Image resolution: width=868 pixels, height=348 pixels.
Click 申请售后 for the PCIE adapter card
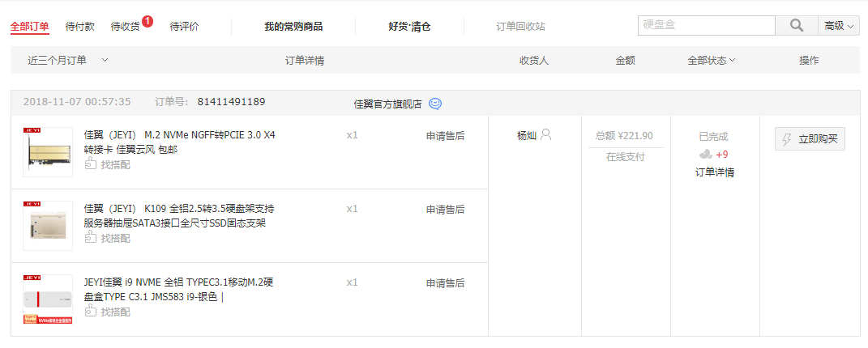coord(445,136)
